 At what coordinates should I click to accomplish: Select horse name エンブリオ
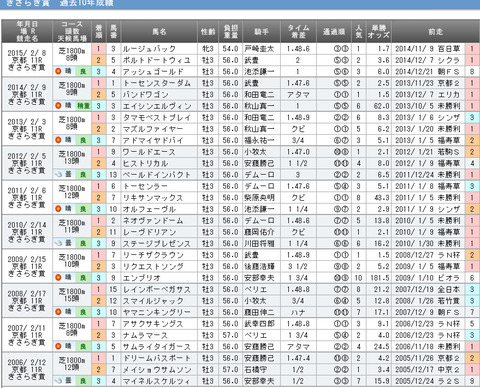coord(142,278)
